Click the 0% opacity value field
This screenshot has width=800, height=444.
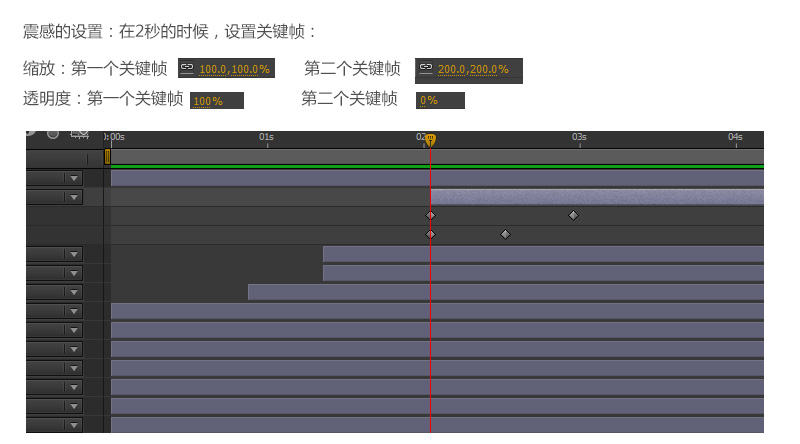[x=440, y=101]
